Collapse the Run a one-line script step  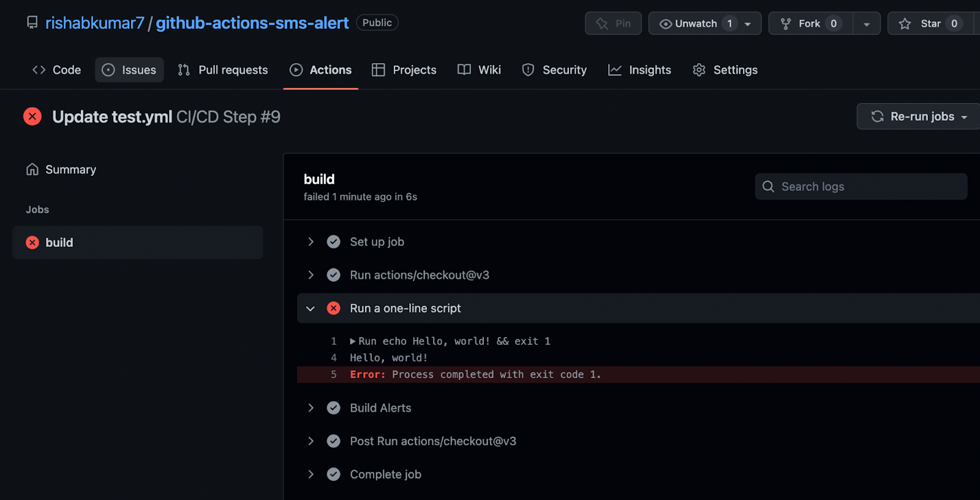pyautogui.click(x=311, y=308)
